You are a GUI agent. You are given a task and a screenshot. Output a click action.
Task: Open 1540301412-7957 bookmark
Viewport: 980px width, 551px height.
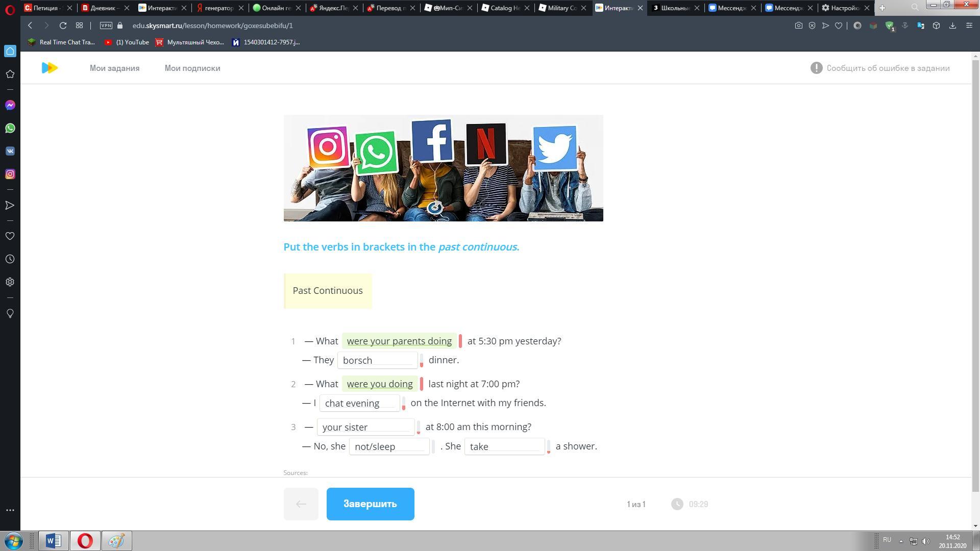pyautogui.click(x=266, y=42)
